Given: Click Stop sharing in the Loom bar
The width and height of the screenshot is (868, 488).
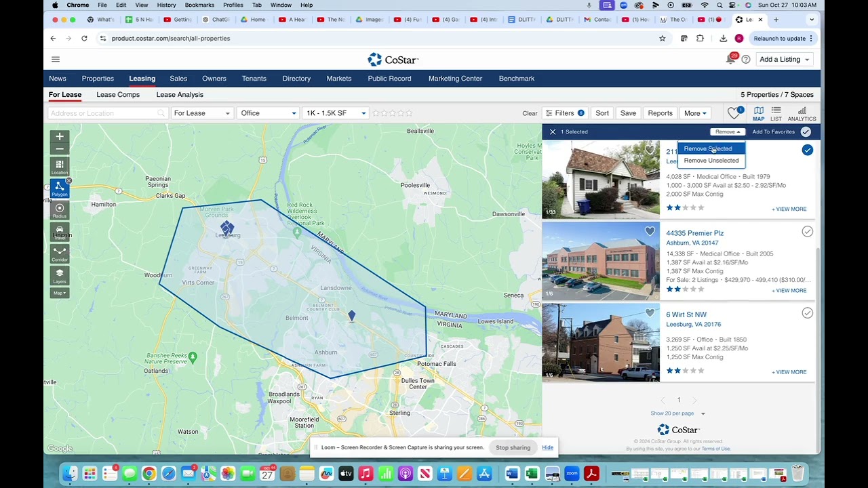Looking at the screenshot, I should pos(513,447).
